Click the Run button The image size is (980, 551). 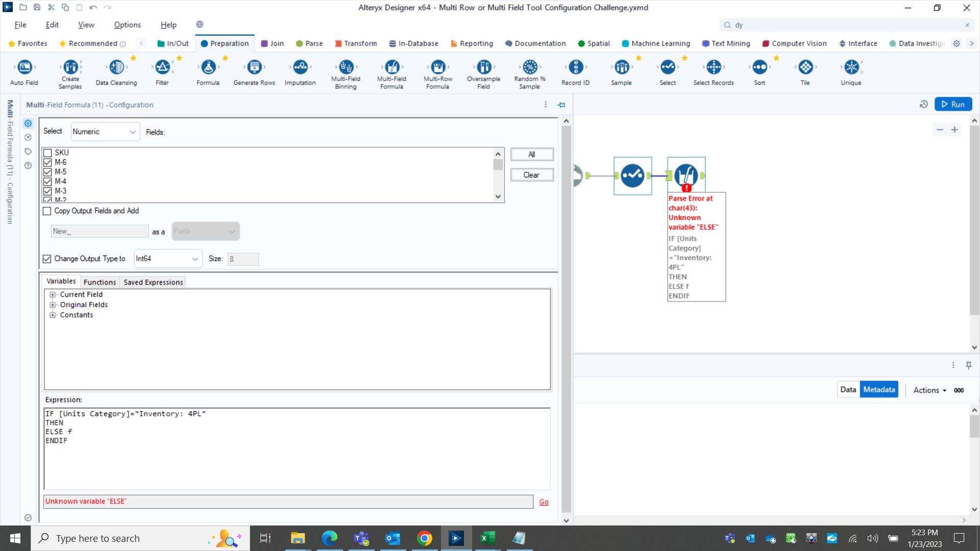[953, 104]
